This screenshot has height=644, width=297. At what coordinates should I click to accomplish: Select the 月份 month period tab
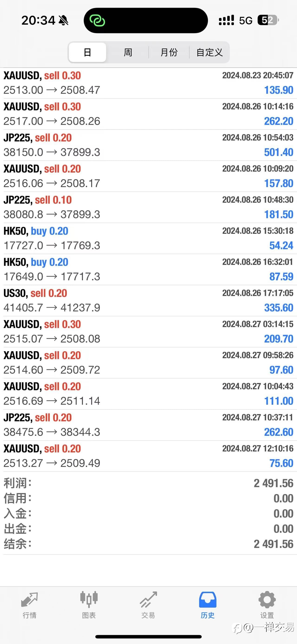tap(169, 52)
